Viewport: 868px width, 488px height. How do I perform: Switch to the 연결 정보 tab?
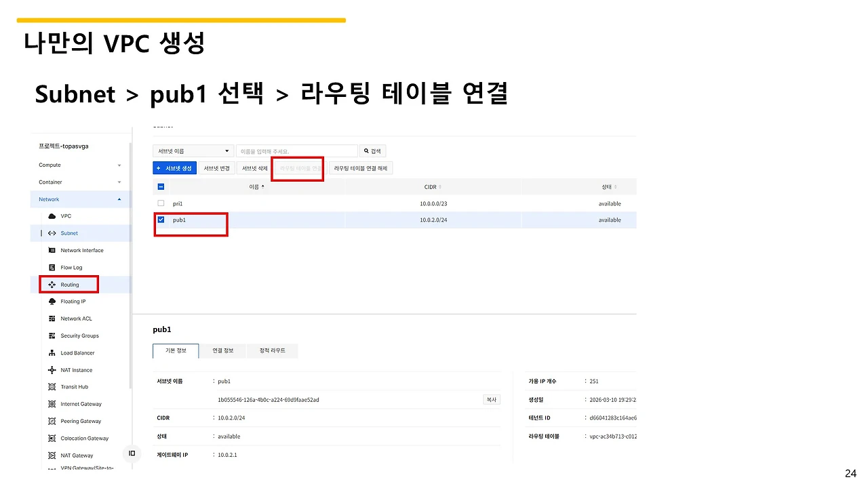coord(223,350)
